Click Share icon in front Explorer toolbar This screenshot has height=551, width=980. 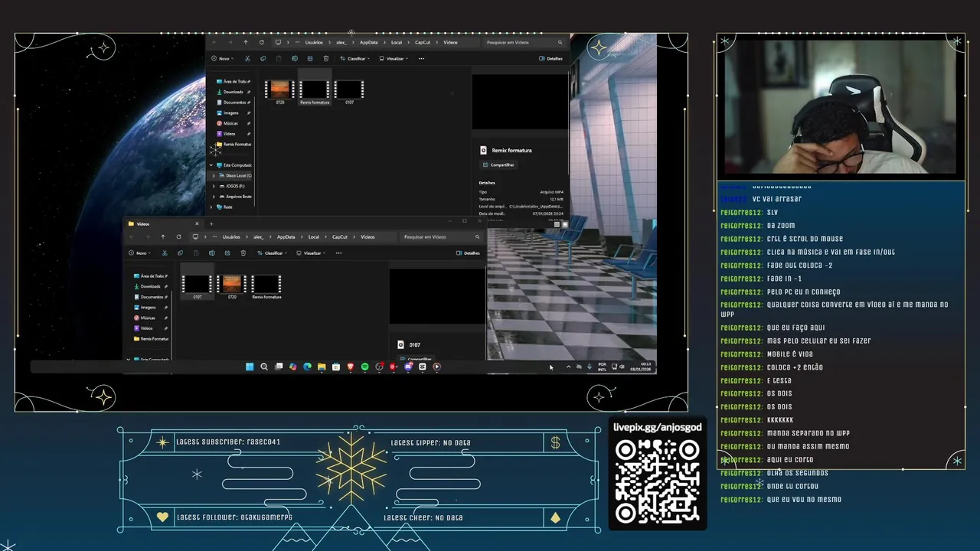pyautogui.click(x=227, y=253)
